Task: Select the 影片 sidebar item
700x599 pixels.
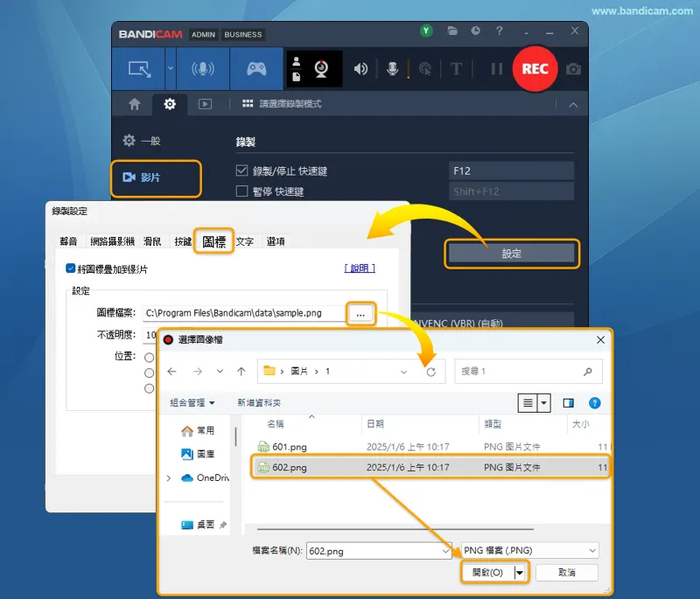Action: click(x=156, y=178)
